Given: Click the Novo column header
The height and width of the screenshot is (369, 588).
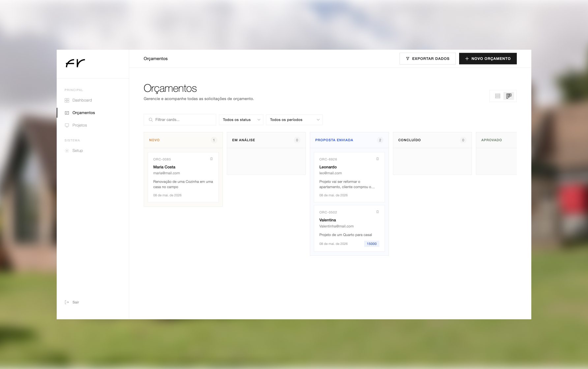Looking at the screenshot, I should 183,140.
